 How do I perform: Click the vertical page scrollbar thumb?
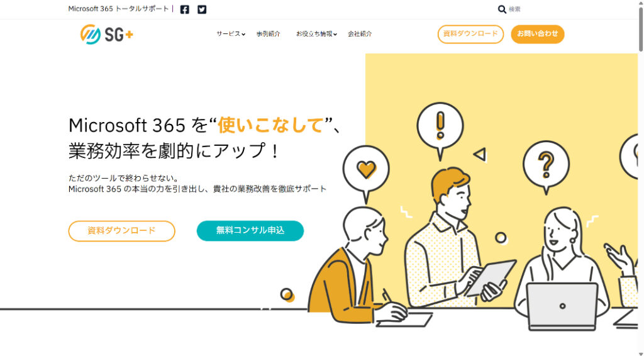click(641, 29)
